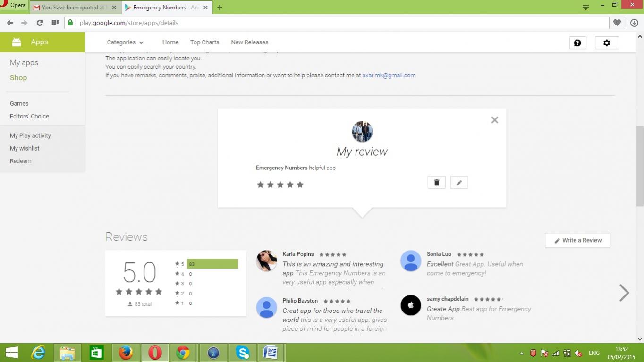The width and height of the screenshot is (644, 362).
Task: Show next reviews with right chevron
Action: coord(624,293)
